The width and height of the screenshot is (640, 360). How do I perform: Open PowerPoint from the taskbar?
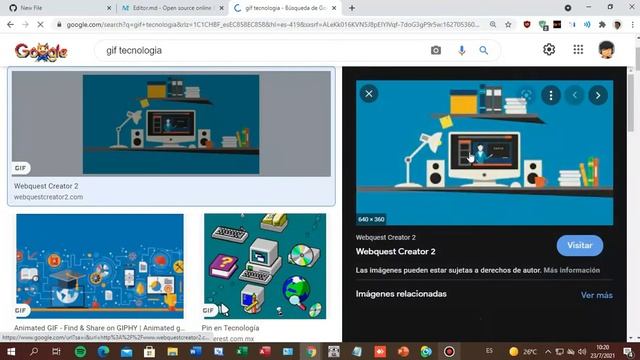pyautogui.click(x=403, y=351)
